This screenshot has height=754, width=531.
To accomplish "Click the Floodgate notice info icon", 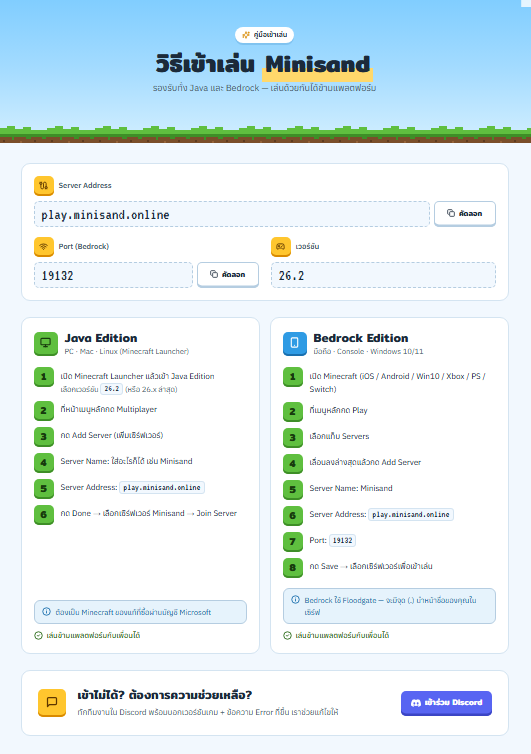I will click(x=295, y=600).
